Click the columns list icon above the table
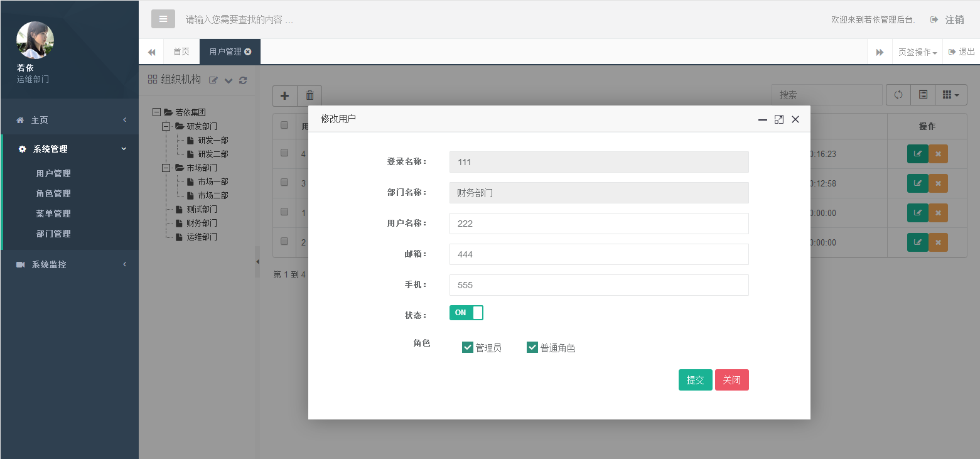 [x=923, y=95]
